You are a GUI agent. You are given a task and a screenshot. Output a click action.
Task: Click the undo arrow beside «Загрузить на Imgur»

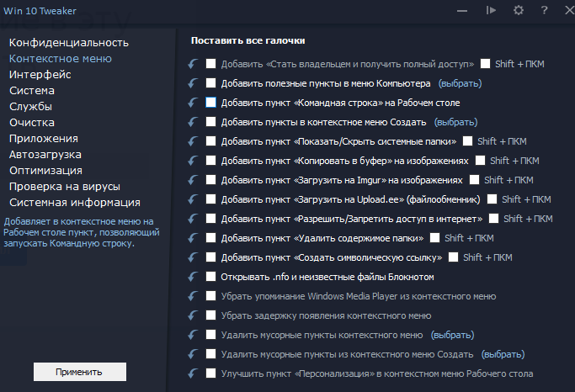[193, 180]
